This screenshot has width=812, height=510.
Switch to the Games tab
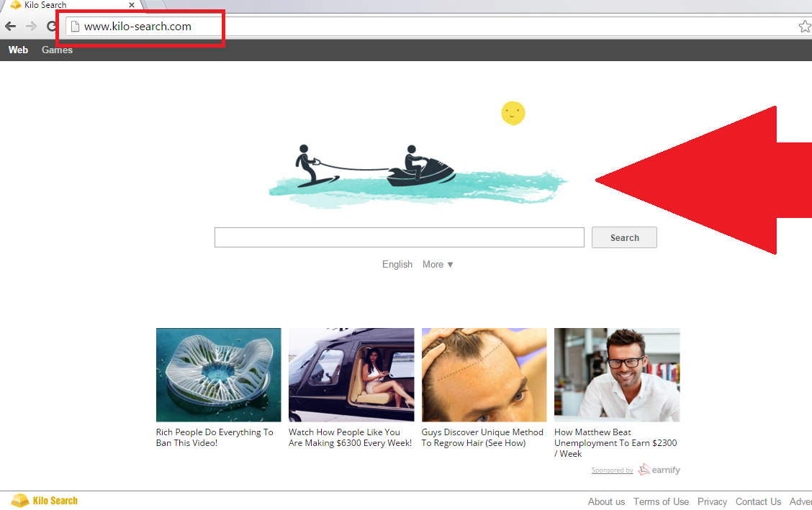click(x=57, y=50)
